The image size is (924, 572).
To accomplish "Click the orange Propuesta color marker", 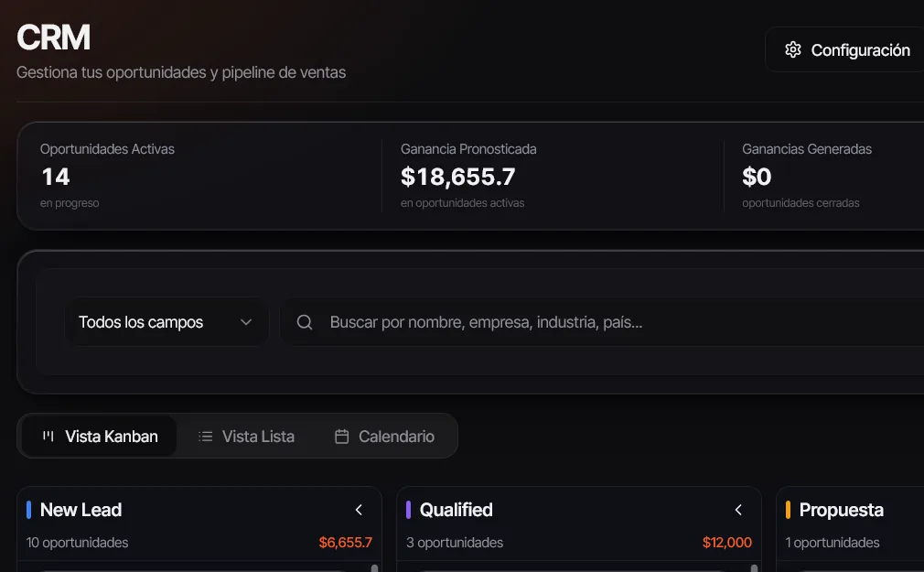I will (788, 510).
